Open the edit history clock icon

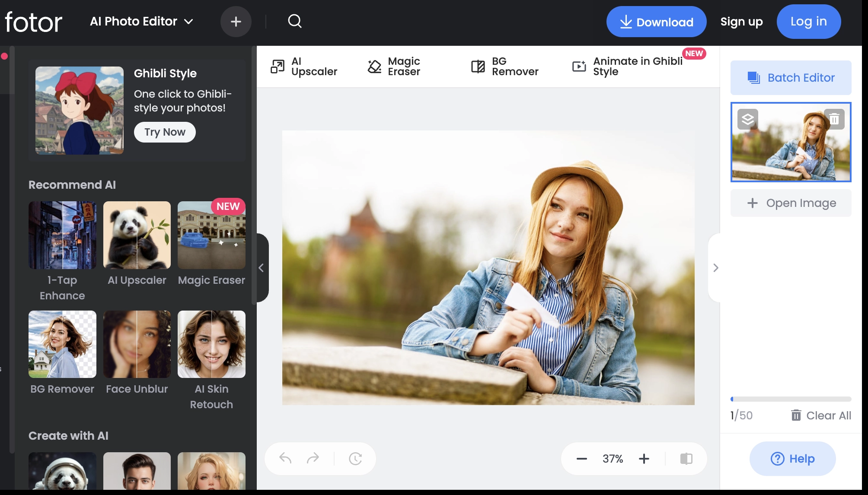click(x=355, y=458)
